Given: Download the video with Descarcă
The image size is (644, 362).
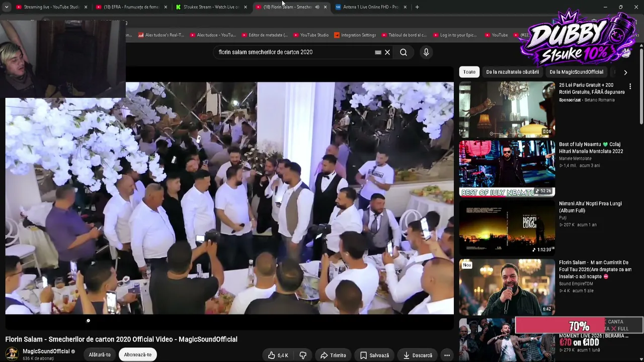Looking at the screenshot, I should point(418,355).
